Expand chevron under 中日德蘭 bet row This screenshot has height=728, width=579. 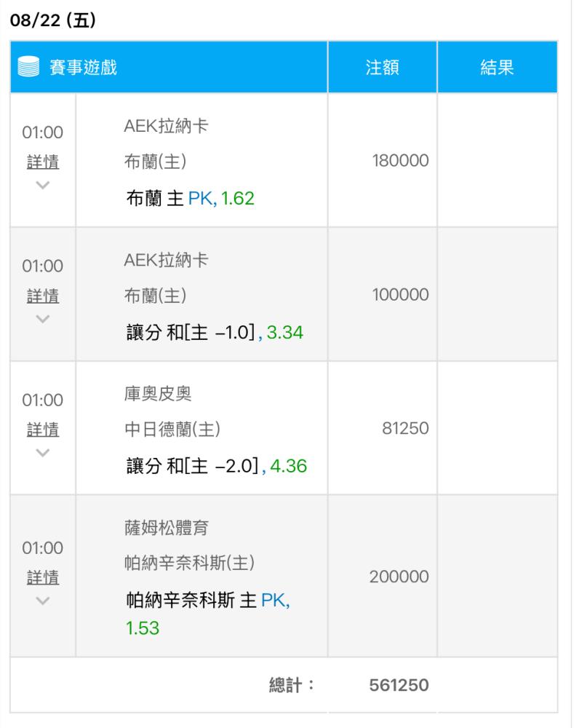coord(43,453)
